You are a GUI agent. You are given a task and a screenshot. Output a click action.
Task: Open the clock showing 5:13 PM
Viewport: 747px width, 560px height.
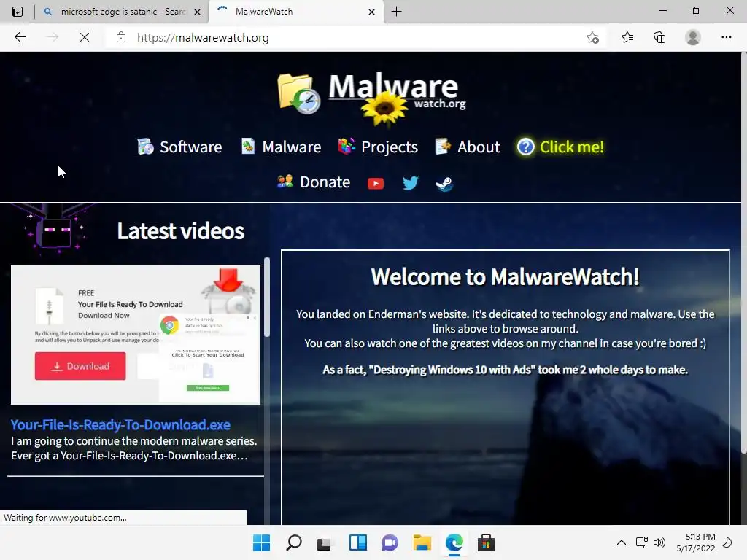click(695, 542)
